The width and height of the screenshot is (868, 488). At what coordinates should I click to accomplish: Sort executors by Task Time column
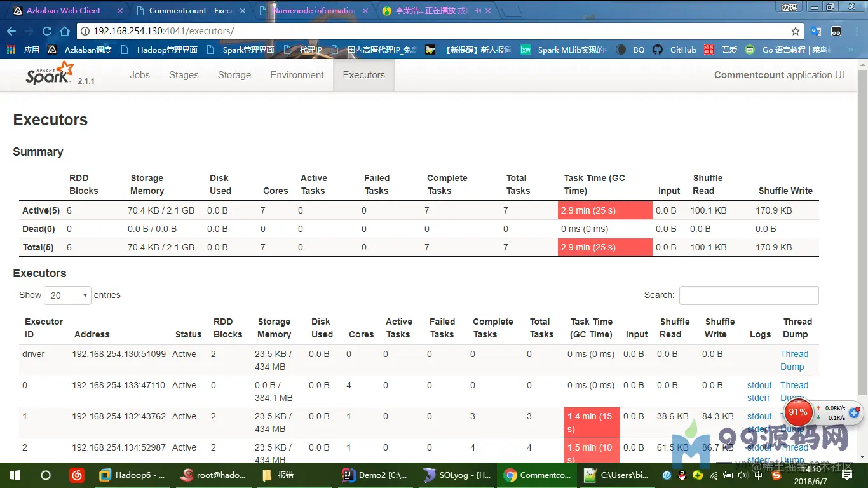point(592,328)
